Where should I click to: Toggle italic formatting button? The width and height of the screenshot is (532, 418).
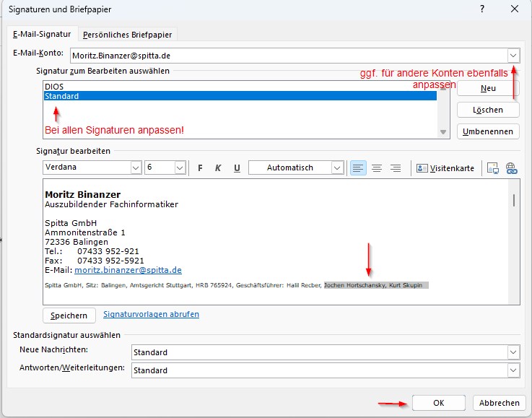coord(218,167)
